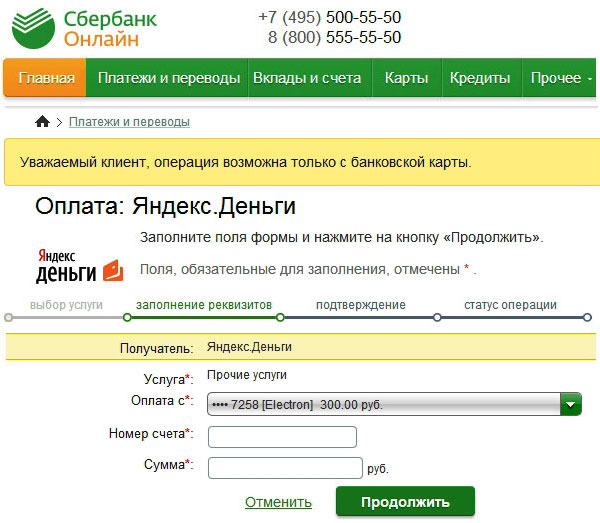Open the Оплата с card dropdown
Image resolution: width=600 pixels, height=523 pixels.
(394, 404)
